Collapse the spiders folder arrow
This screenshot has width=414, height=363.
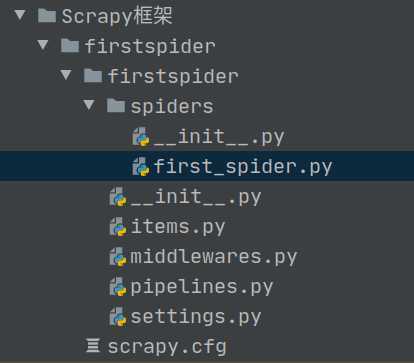pos(89,105)
